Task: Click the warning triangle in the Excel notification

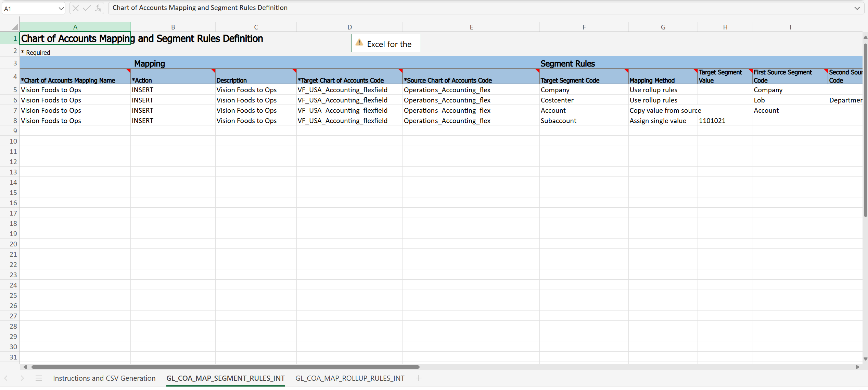Action: (359, 43)
